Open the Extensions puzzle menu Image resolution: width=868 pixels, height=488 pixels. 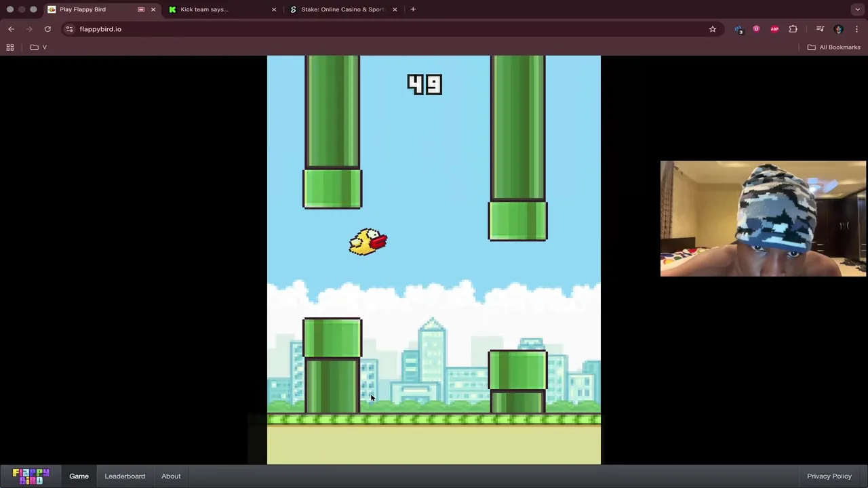[793, 29]
